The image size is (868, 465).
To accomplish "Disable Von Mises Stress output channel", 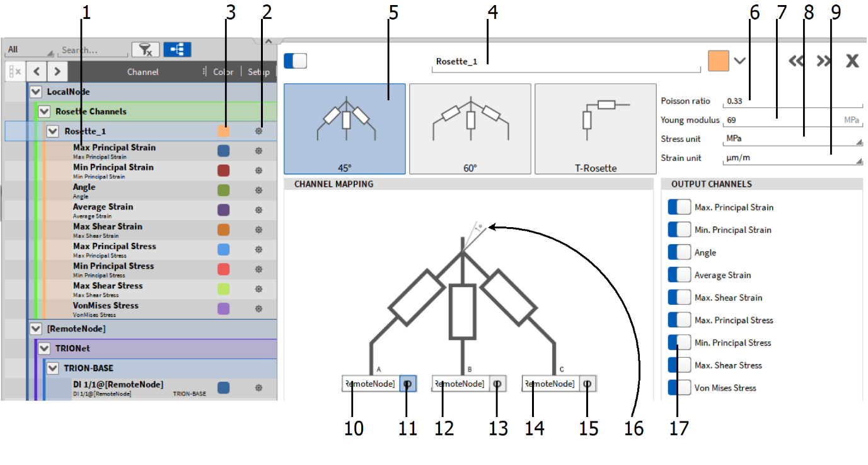I will 680,388.
